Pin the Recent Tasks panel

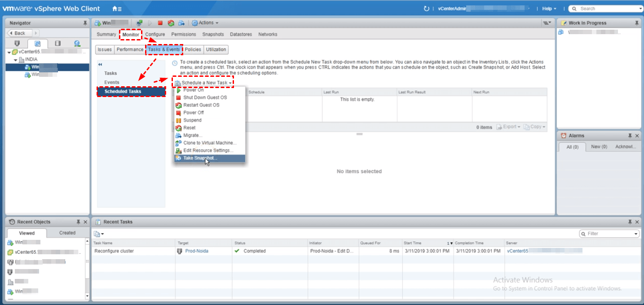[630, 222]
